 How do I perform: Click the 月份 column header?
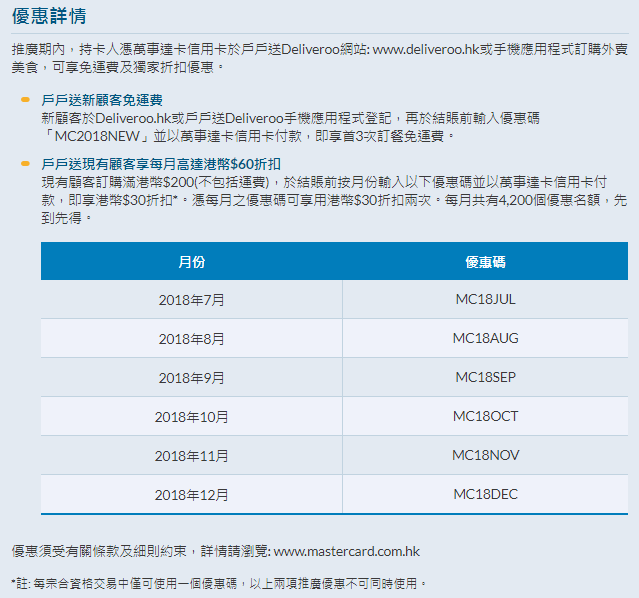tap(192, 262)
